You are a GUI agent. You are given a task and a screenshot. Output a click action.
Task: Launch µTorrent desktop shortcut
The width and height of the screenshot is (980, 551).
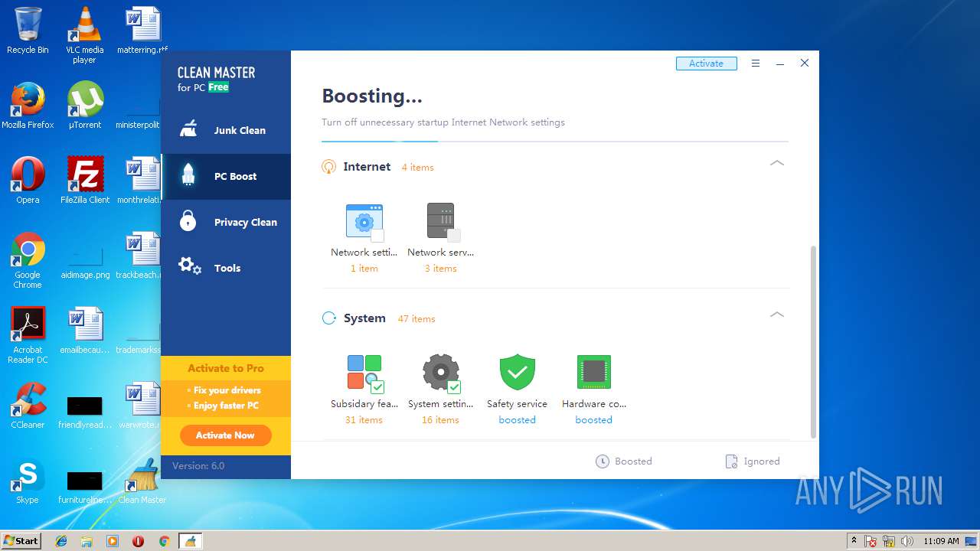click(85, 106)
